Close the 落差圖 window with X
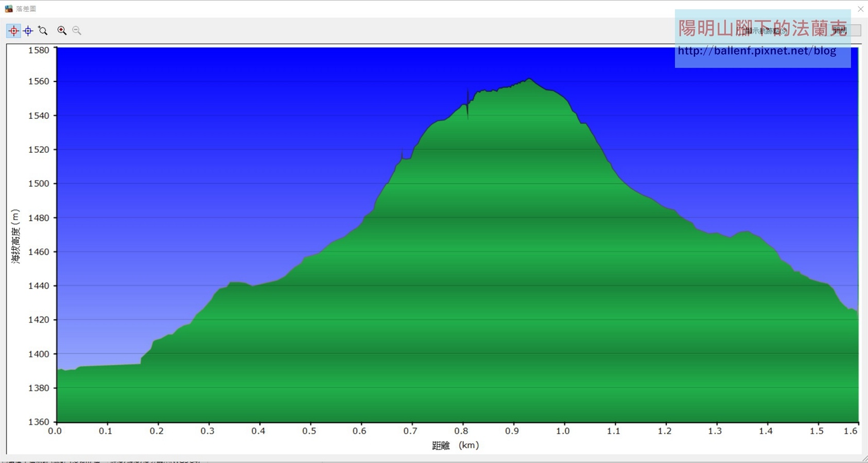Screen dimensions: 868x463 (860, 9)
